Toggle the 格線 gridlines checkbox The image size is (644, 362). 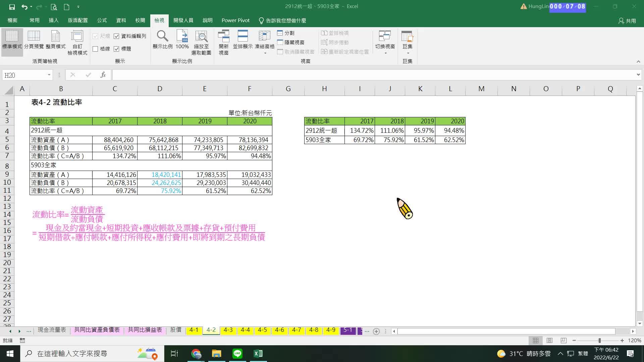(x=95, y=49)
